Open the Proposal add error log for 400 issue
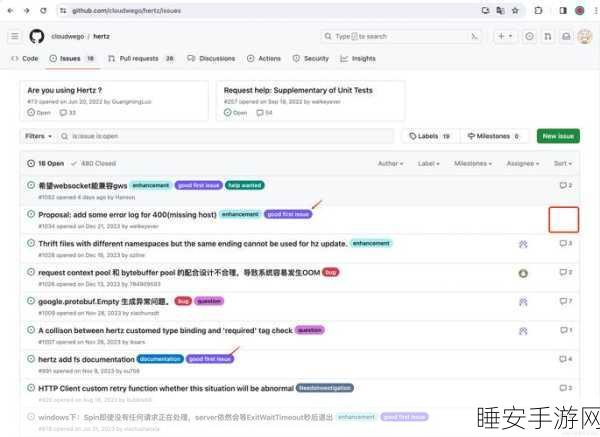600x437 pixels. click(127, 215)
